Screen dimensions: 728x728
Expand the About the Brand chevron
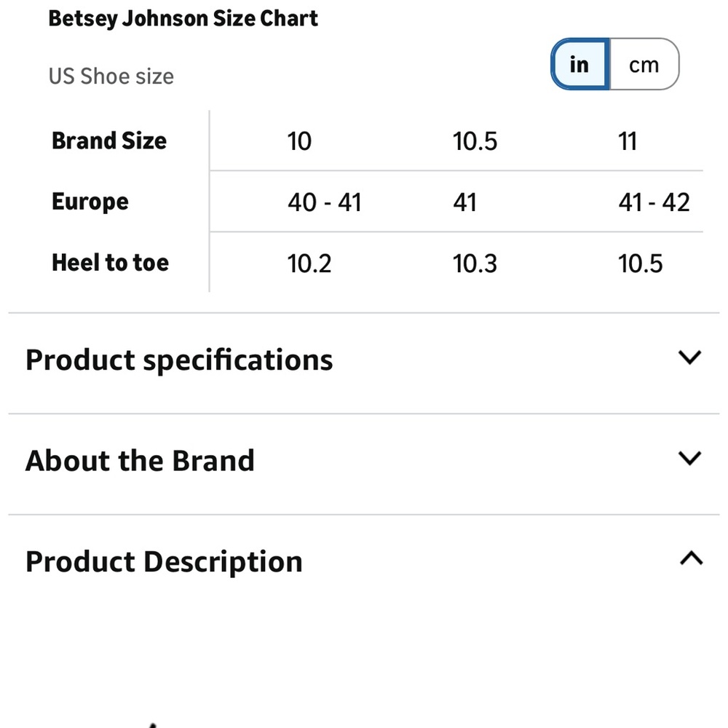click(x=689, y=458)
